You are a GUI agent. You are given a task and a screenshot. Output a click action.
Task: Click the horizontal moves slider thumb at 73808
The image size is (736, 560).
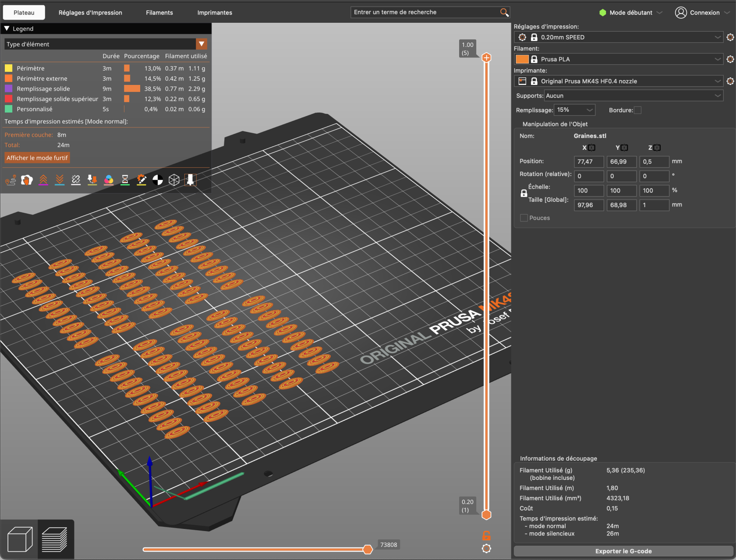pyautogui.click(x=368, y=549)
